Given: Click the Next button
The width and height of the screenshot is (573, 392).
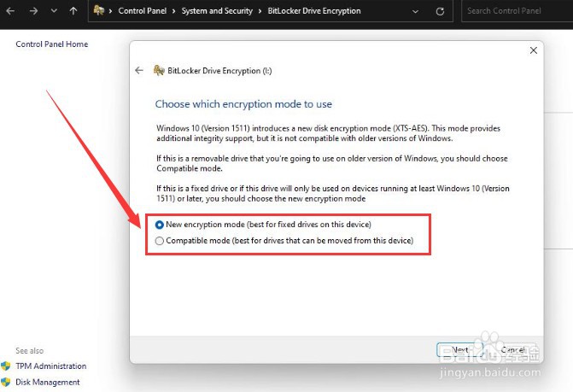Looking at the screenshot, I should pos(459,349).
